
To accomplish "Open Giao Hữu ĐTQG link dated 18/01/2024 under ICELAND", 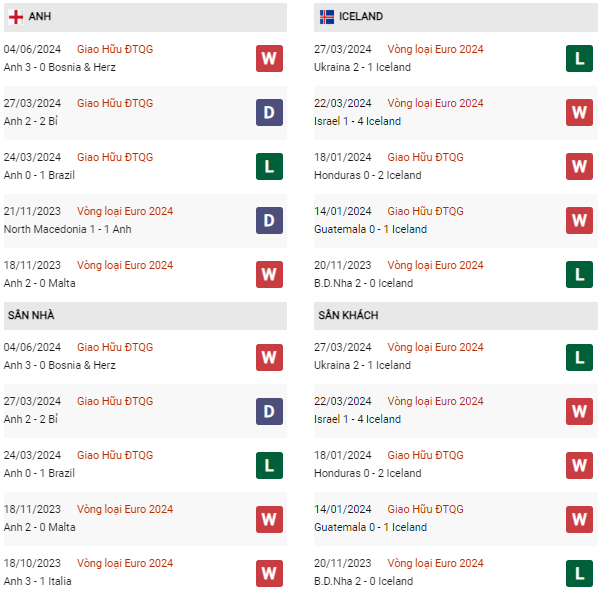I will click(425, 157).
